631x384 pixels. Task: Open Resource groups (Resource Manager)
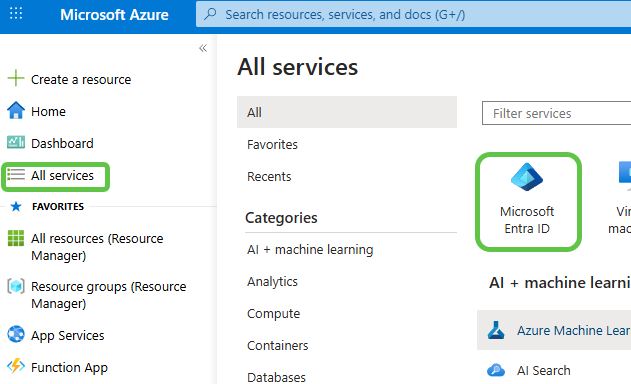[109, 295]
